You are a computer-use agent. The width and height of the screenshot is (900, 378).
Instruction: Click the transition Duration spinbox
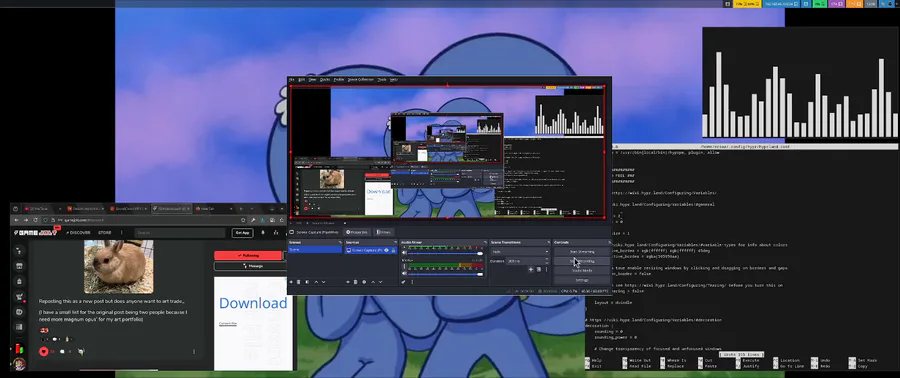(527, 261)
